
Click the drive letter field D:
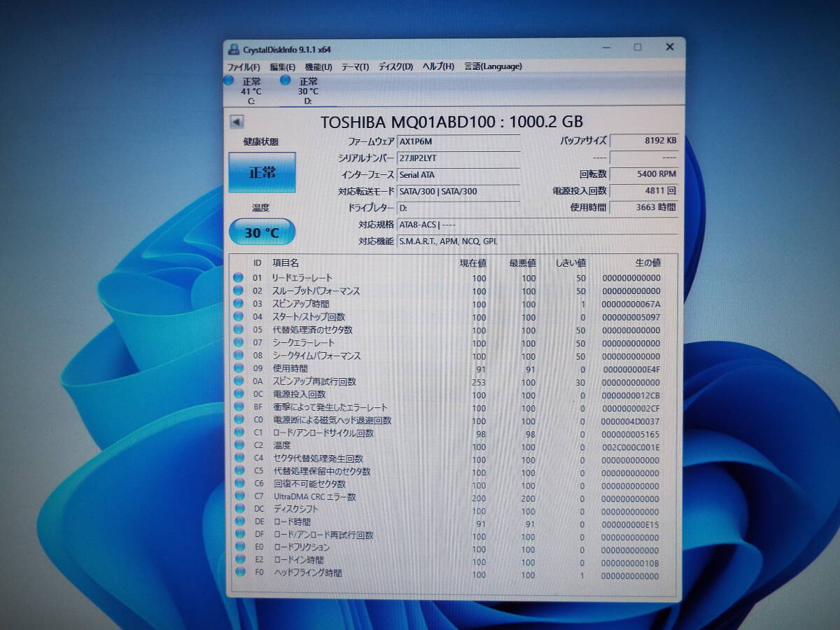tap(458, 208)
